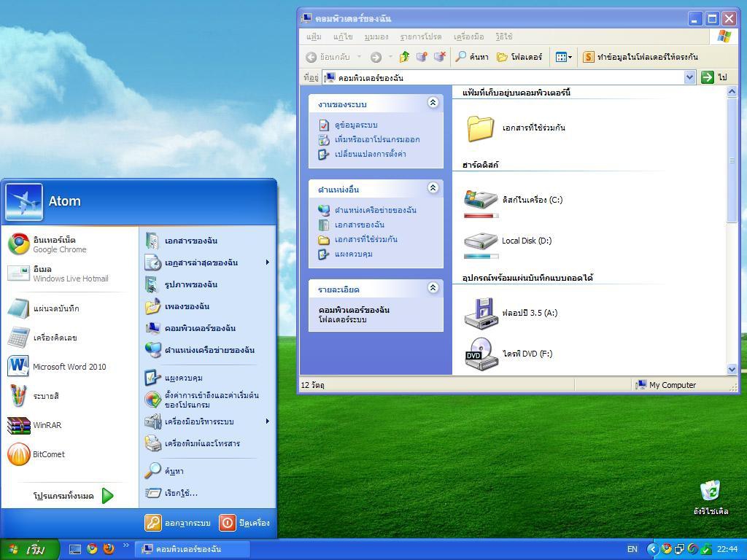The height and width of the screenshot is (560, 747).
Task: Click the ค้นหา search toolbar button
Action: point(472,57)
